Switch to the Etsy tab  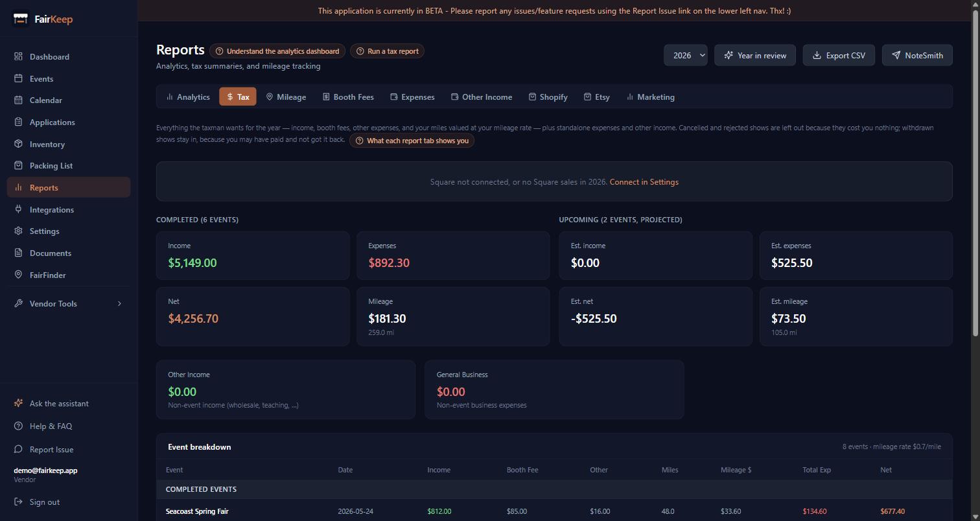tap(596, 97)
